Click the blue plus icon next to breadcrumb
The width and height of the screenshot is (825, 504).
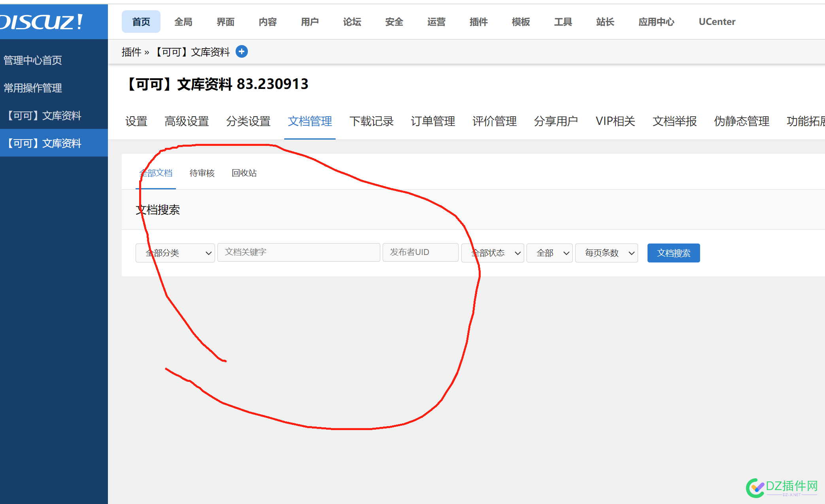point(242,51)
